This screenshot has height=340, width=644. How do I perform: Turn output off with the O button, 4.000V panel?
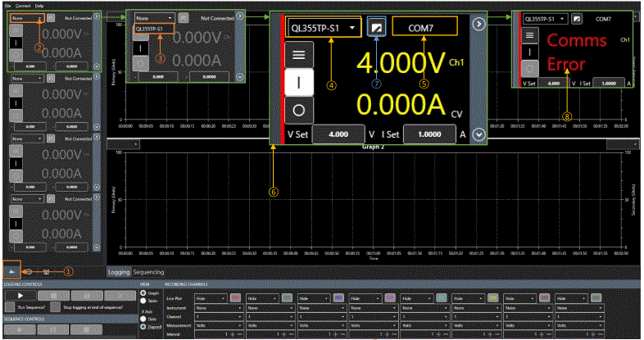click(x=298, y=110)
